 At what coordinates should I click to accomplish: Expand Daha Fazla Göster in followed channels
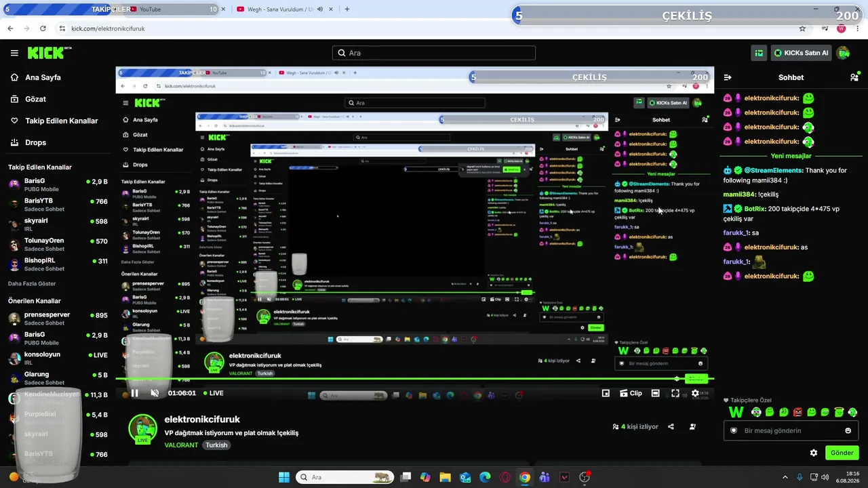(x=32, y=283)
